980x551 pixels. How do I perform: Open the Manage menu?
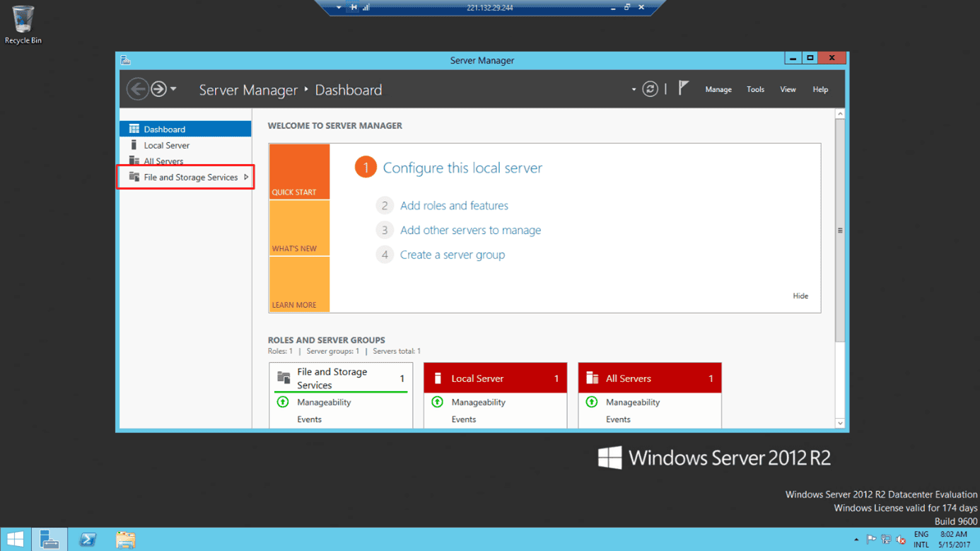click(718, 90)
